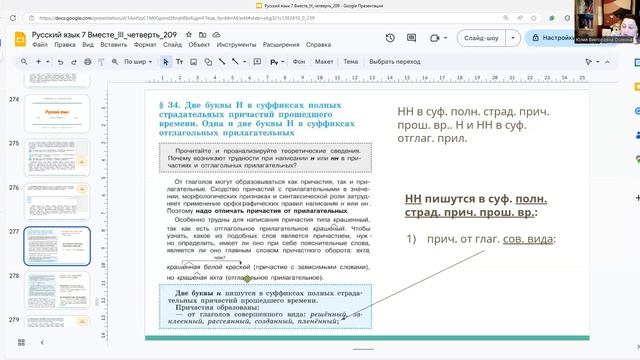Image resolution: width=640 pixels, height=360 pixels.
Task: Open the Справка menu
Action: coord(318,44)
